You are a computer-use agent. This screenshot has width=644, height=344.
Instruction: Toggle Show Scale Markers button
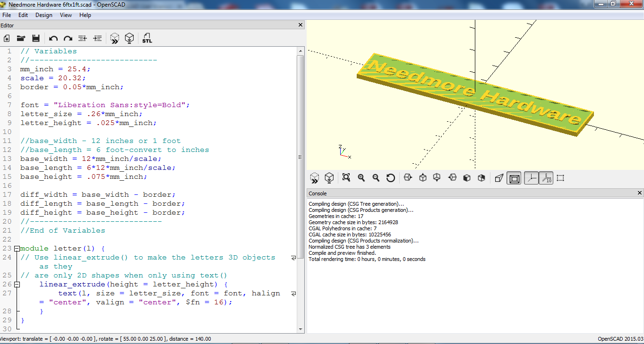(546, 178)
